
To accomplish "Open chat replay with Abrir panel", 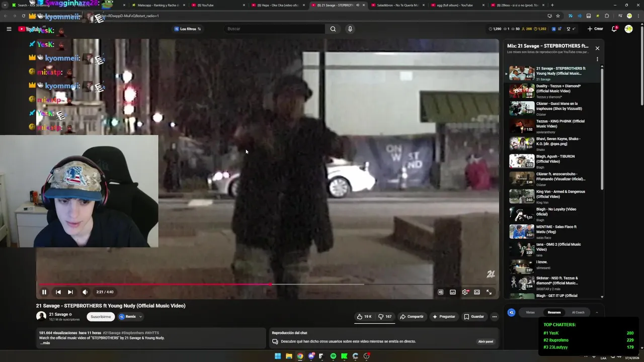I will click(486, 342).
